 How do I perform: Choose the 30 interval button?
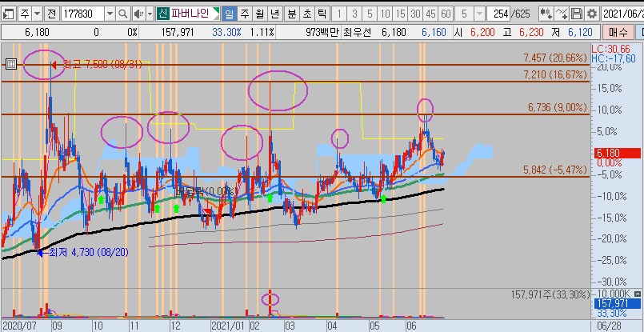(415, 14)
